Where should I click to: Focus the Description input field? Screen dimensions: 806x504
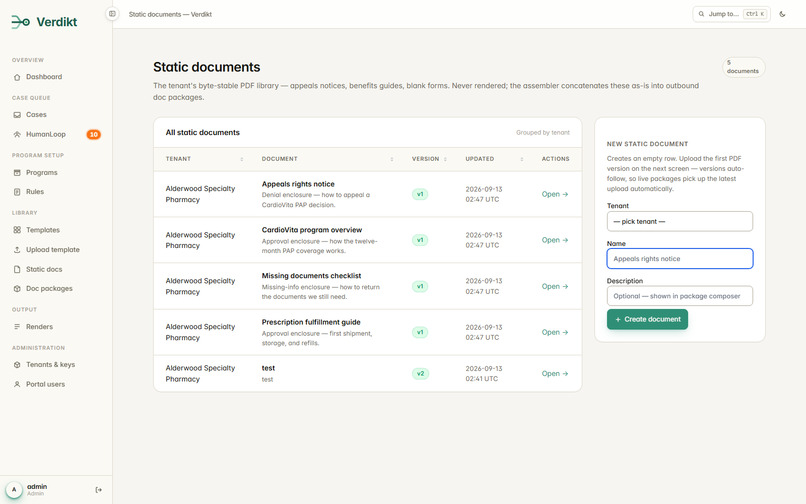[x=680, y=296]
